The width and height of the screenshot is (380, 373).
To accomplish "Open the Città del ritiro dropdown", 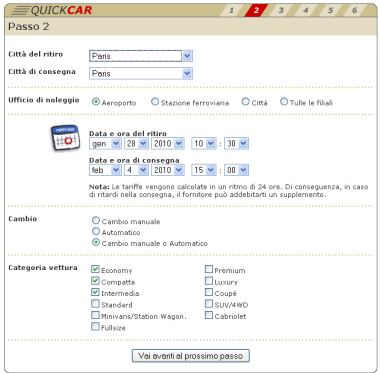I will [141, 56].
